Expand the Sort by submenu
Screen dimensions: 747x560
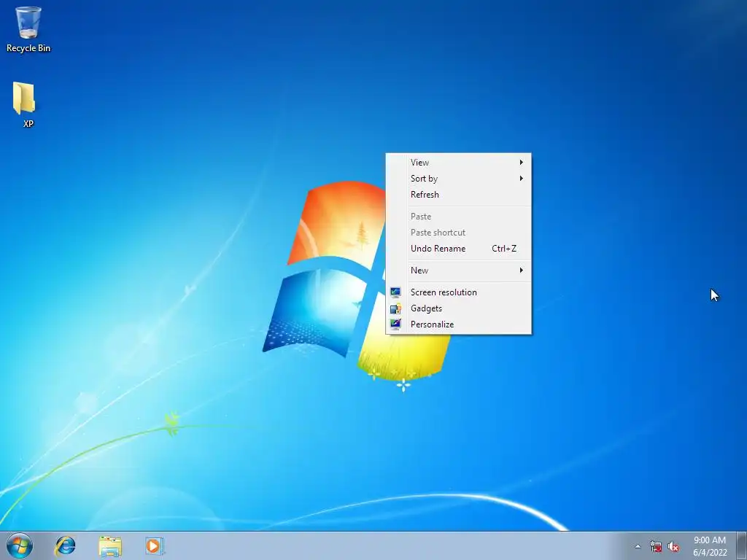click(458, 179)
